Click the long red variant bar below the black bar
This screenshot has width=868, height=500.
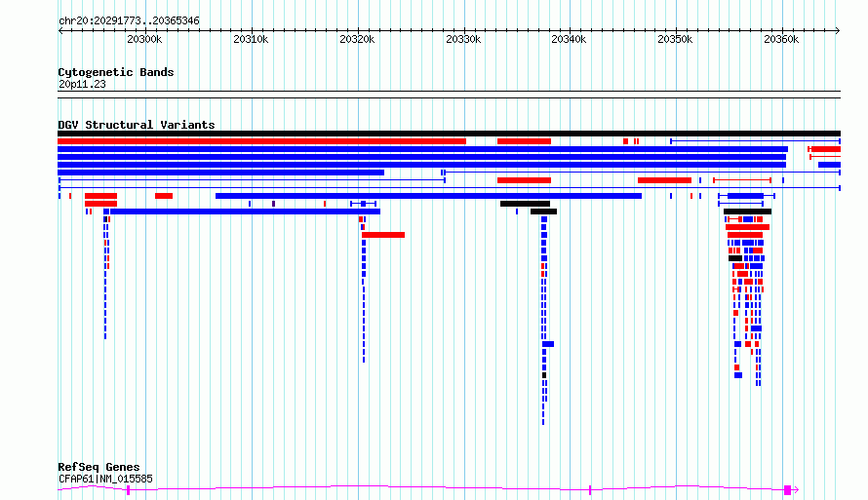(261, 141)
